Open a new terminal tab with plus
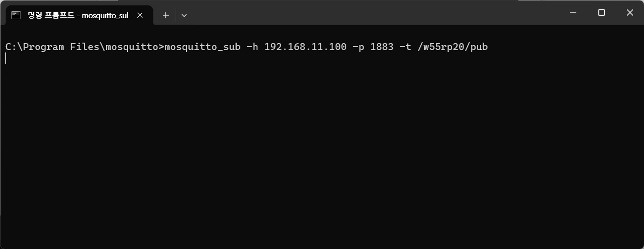The width and height of the screenshot is (644, 249). coord(166,15)
